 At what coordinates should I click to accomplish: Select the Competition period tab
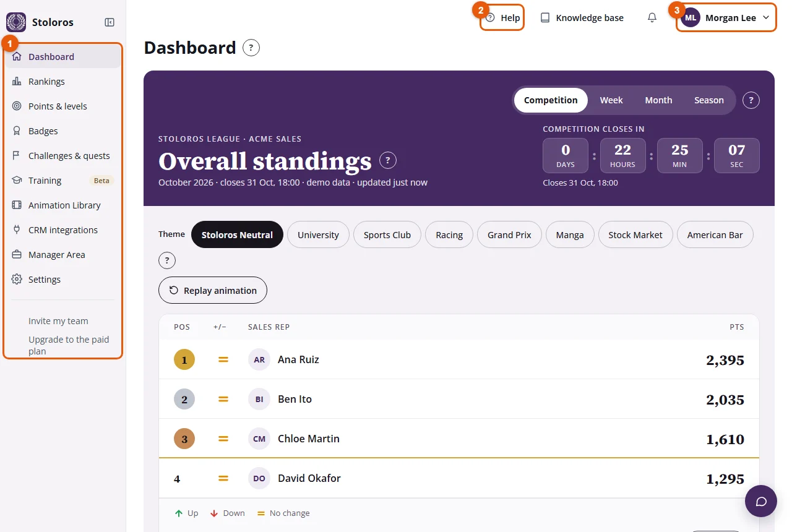[x=551, y=100]
